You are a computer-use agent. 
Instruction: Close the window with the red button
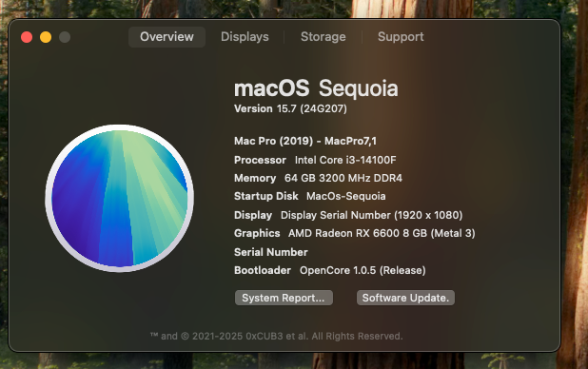27,37
